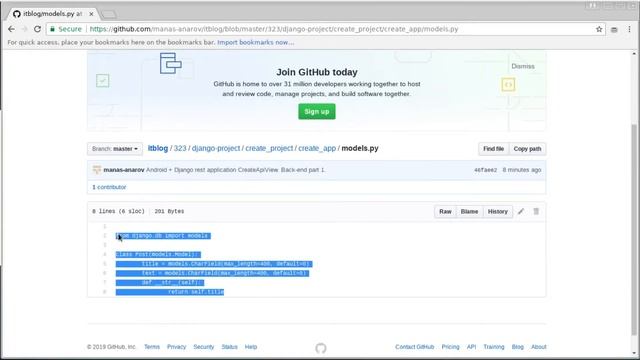Open the Pricing footer link
This screenshot has width=640, height=360.
pos(450,347)
